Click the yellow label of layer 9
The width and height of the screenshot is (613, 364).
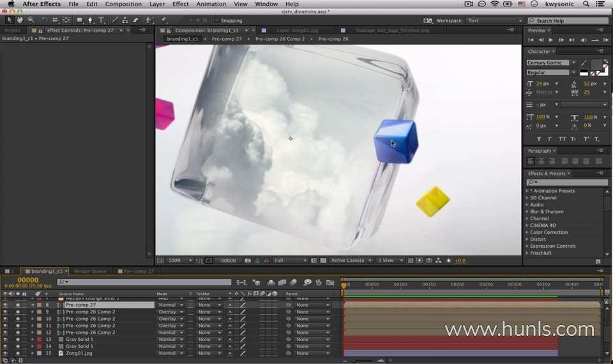tap(39, 312)
